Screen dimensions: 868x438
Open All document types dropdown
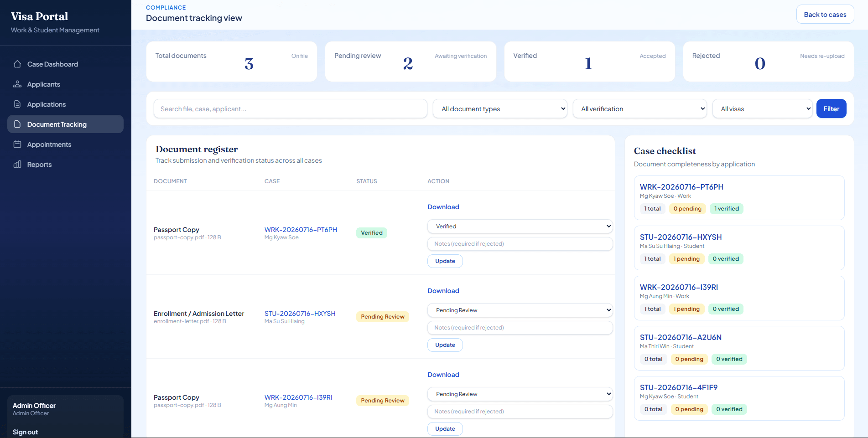coord(500,109)
